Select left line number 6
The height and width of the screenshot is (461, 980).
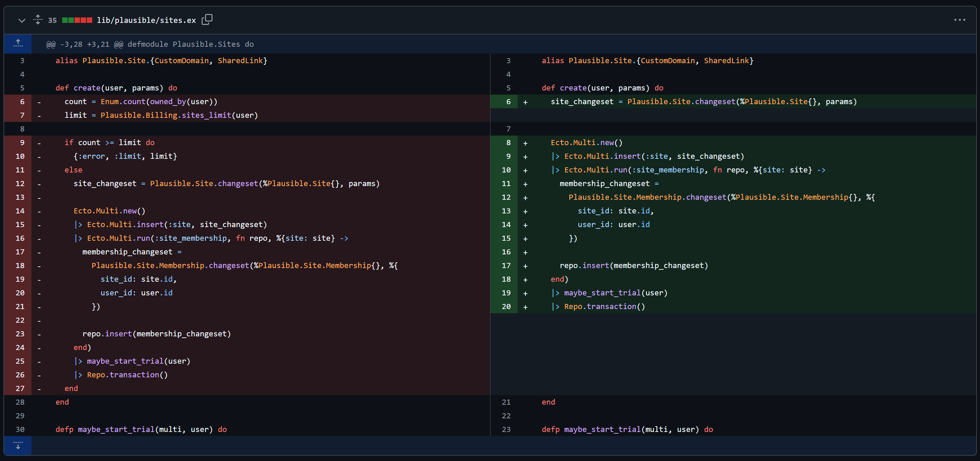[x=18, y=101]
